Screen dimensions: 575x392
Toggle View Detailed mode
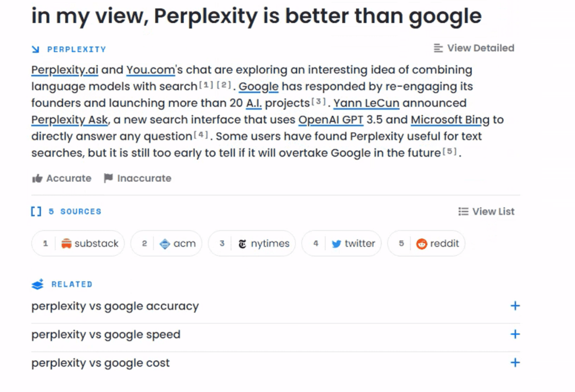pos(473,48)
